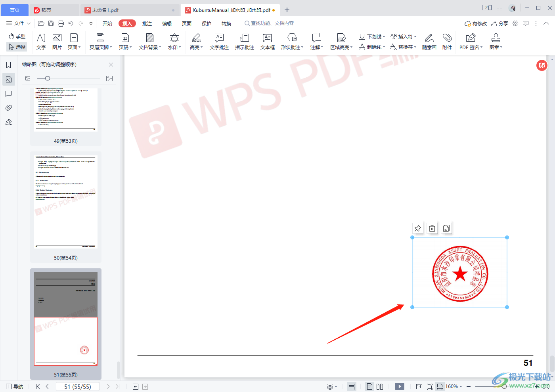
Task: Share the document via 分享
Action: point(499,23)
